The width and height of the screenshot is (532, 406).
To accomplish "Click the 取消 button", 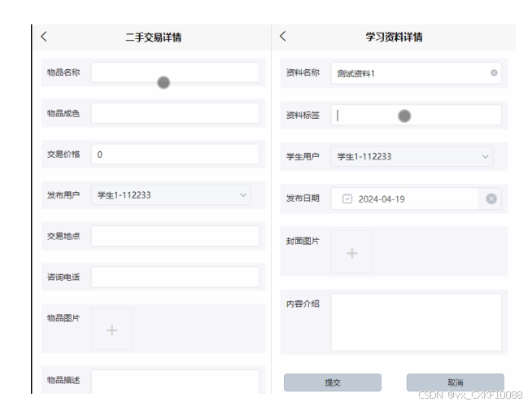I will (456, 382).
